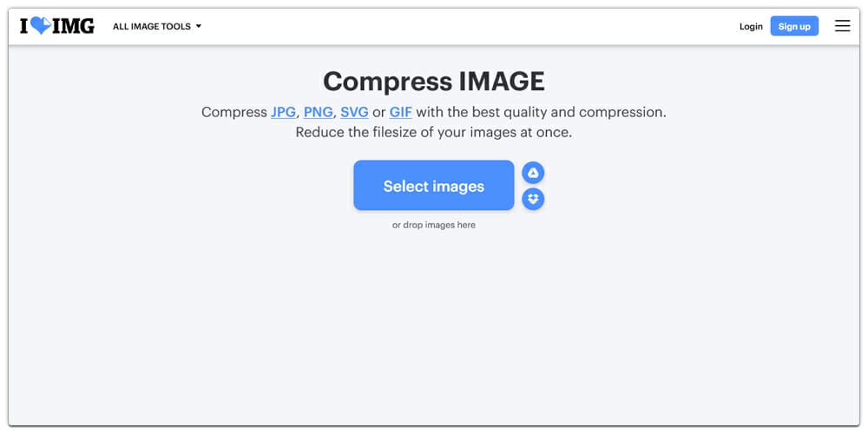Click the 'or drop images here' text
Viewport: 868px width, 434px height.
click(434, 226)
